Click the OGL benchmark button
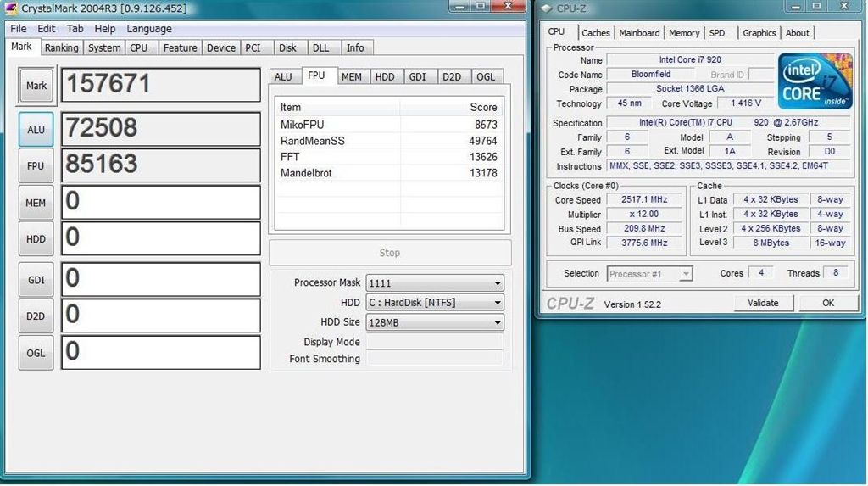 click(36, 353)
